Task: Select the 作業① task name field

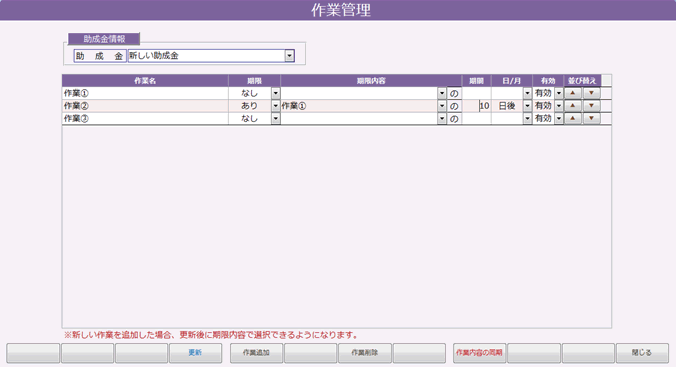Action: pos(145,93)
